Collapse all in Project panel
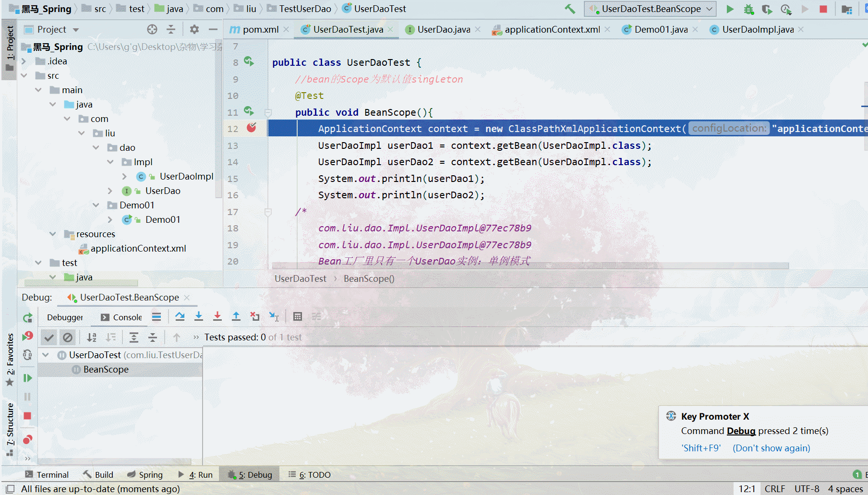Viewport: 868px width, 495px height. [171, 29]
